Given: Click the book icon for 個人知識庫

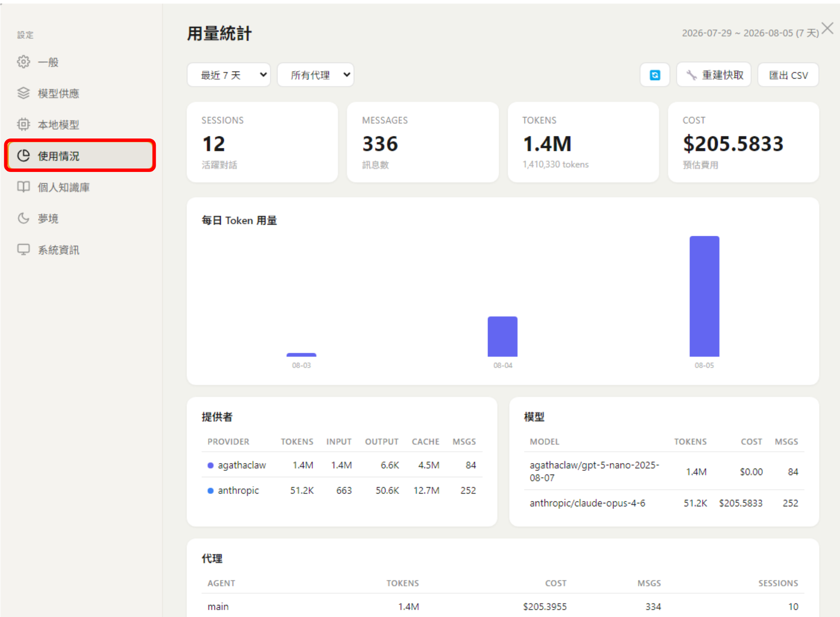Looking at the screenshot, I should pos(24,187).
